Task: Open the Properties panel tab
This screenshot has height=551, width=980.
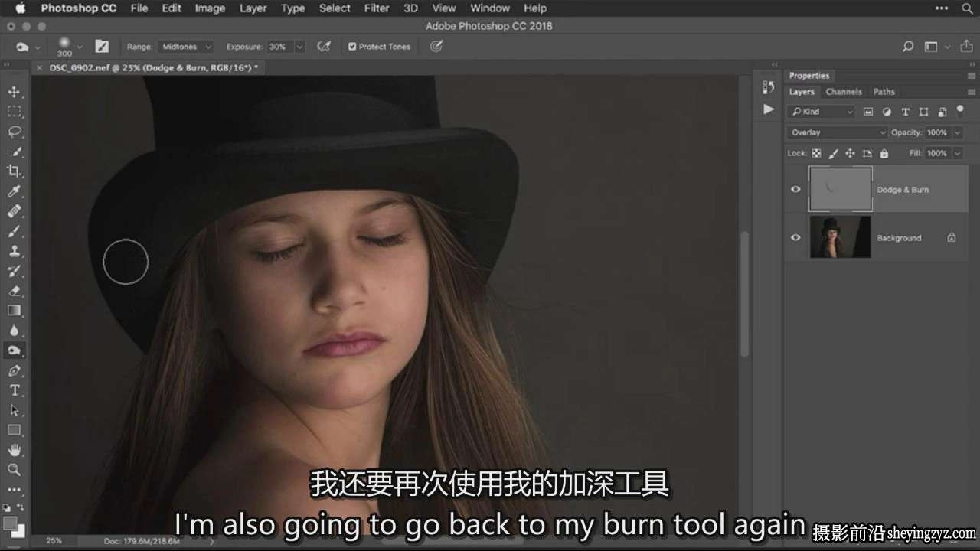Action: click(809, 76)
